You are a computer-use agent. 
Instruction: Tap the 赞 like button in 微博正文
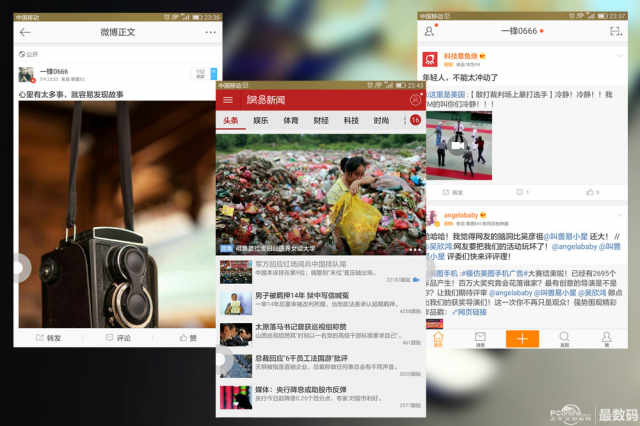[188, 338]
